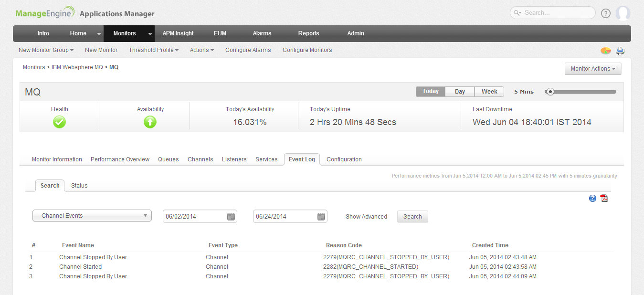Viewport: 644px width, 295px height.
Task: Click the 5 Mins granularity slider handle
Action: coord(550,92)
